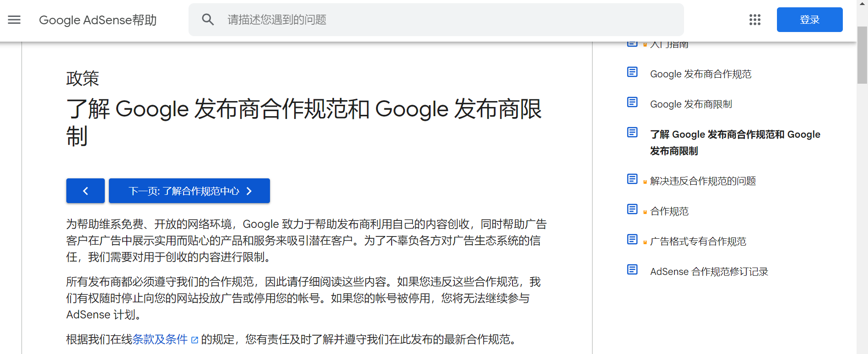
Task: Click the Google AdSense帮助 title
Action: click(x=98, y=20)
